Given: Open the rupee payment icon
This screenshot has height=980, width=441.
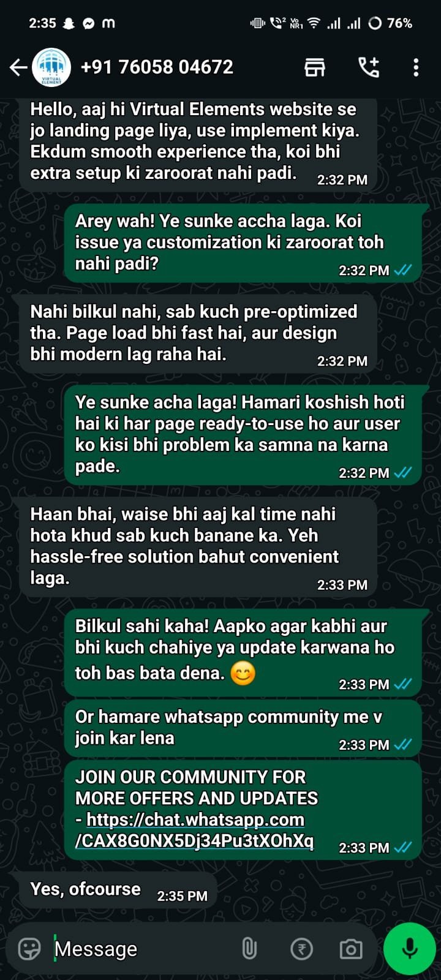Looking at the screenshot, I should [x=301, y=949].
